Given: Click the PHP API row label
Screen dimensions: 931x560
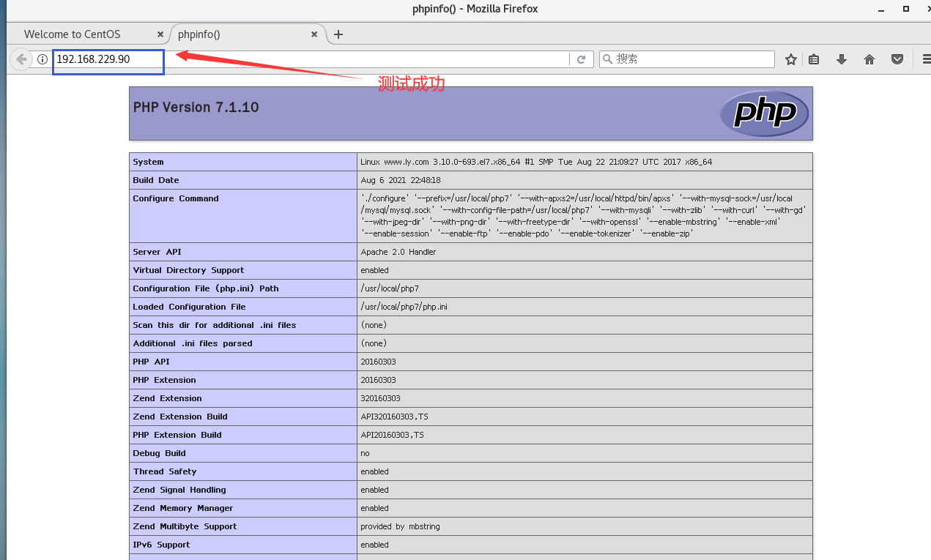Looking at the screenshot, I should [151, 362].
